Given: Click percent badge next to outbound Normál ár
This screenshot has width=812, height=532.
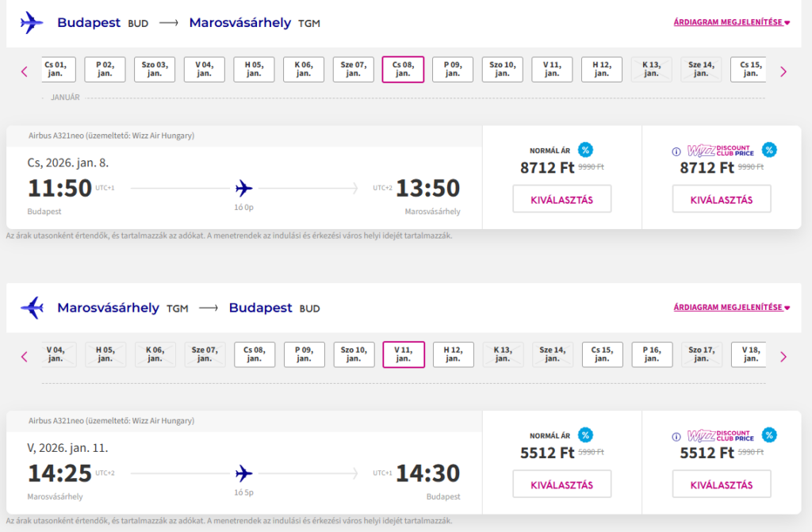Looking at the screenshot, I should click(x=585, y=150).
